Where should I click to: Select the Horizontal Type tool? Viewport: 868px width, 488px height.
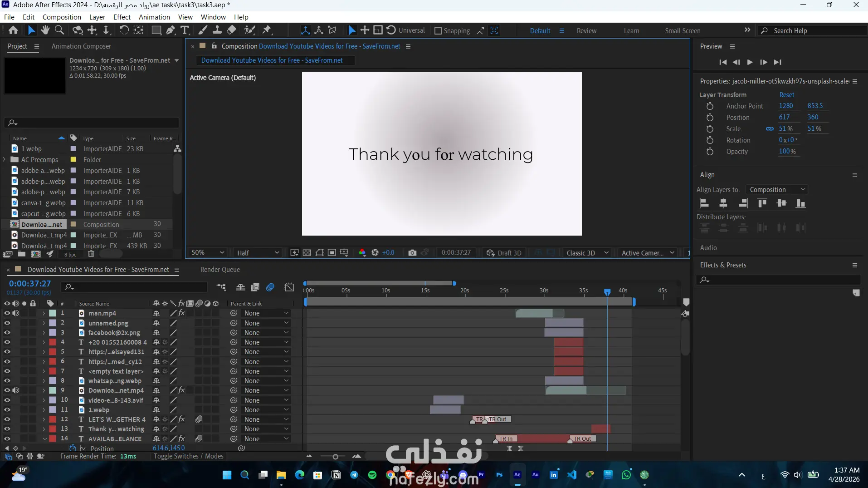point(185,30)
